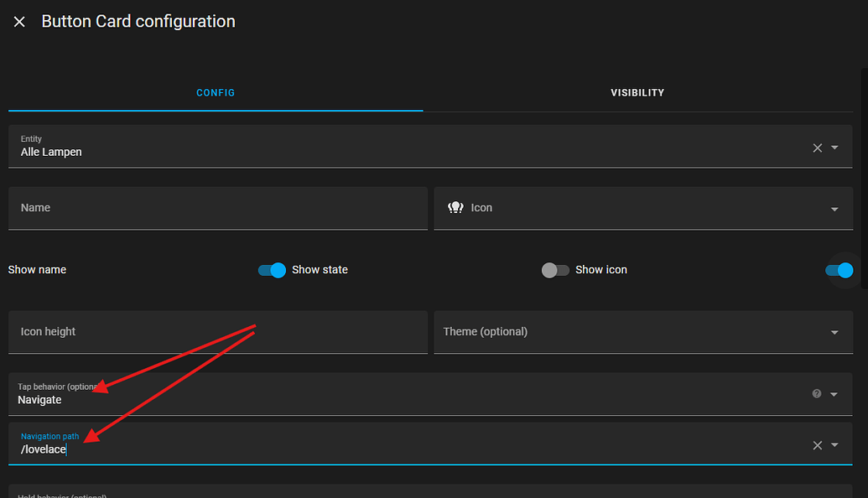Focus the Name input field
Image resolution: width=868 pixels, height=498 pixels.
(218, 208)
